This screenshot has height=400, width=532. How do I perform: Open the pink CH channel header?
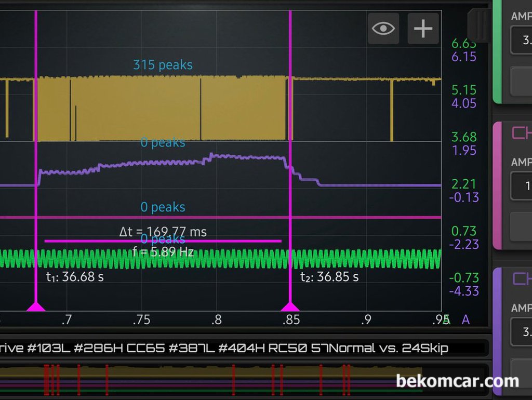tap(522, 132)
